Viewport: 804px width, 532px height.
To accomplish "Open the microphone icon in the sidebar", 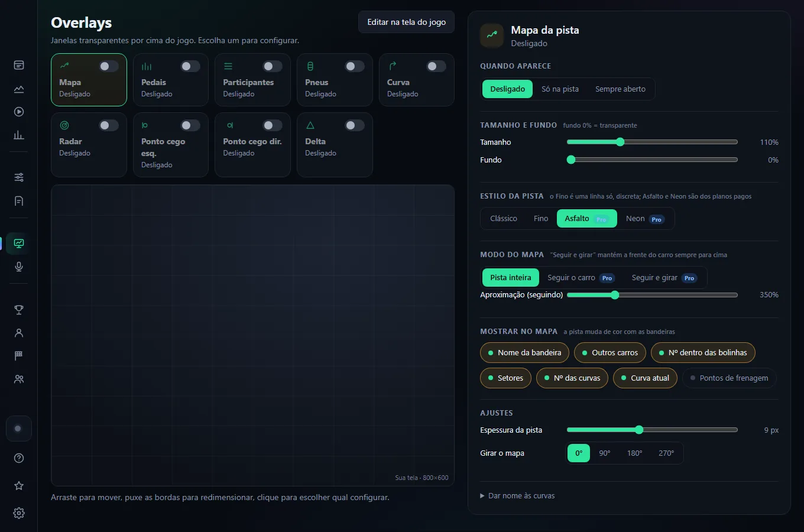I will [19, 267].
